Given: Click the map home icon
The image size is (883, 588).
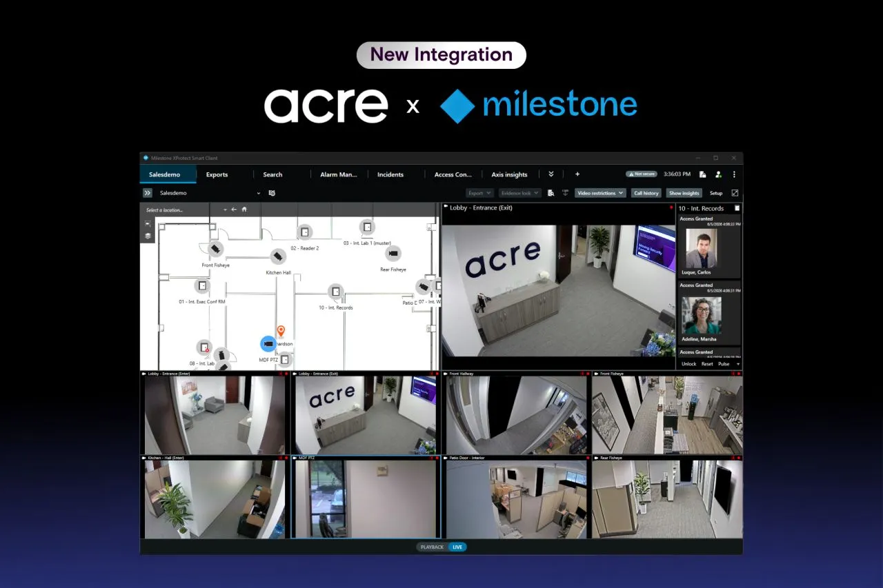Looking at the screenshot, I should coord(244,209).
